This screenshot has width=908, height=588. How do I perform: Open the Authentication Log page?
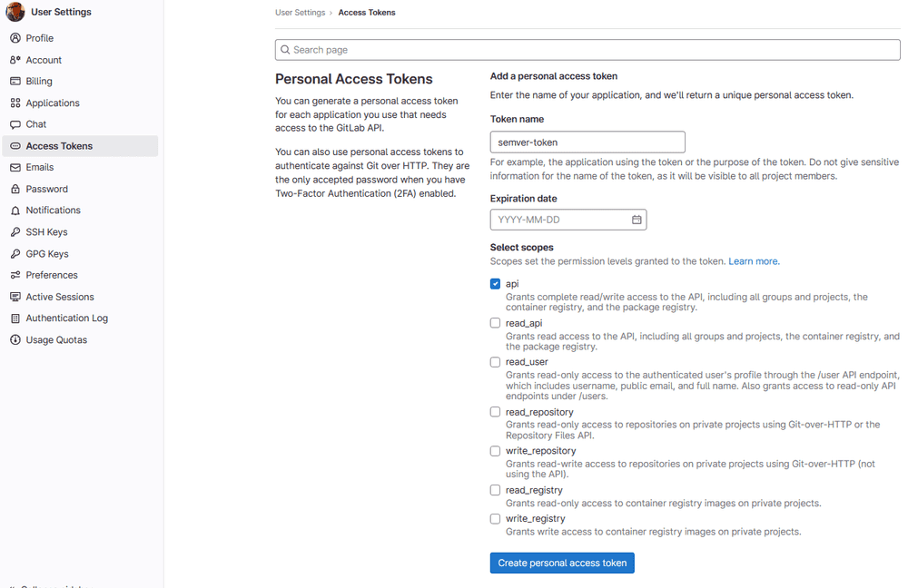(66, 318)
